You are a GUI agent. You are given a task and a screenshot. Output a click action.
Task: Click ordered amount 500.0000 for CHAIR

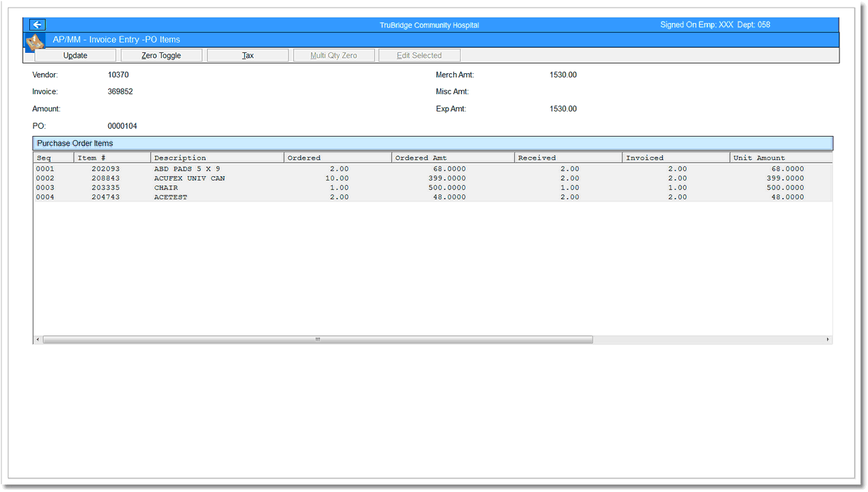tap(447, 187)
